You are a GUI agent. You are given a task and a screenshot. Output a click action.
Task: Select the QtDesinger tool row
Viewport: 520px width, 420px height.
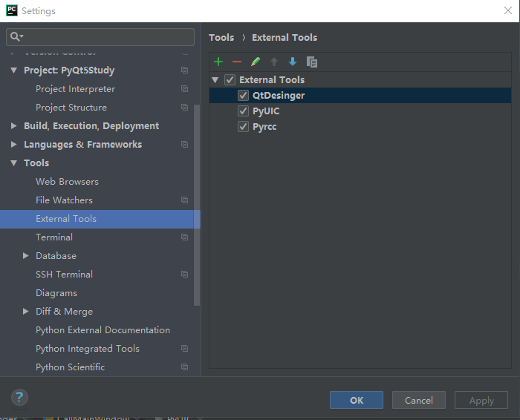click(x=360, y=96)
